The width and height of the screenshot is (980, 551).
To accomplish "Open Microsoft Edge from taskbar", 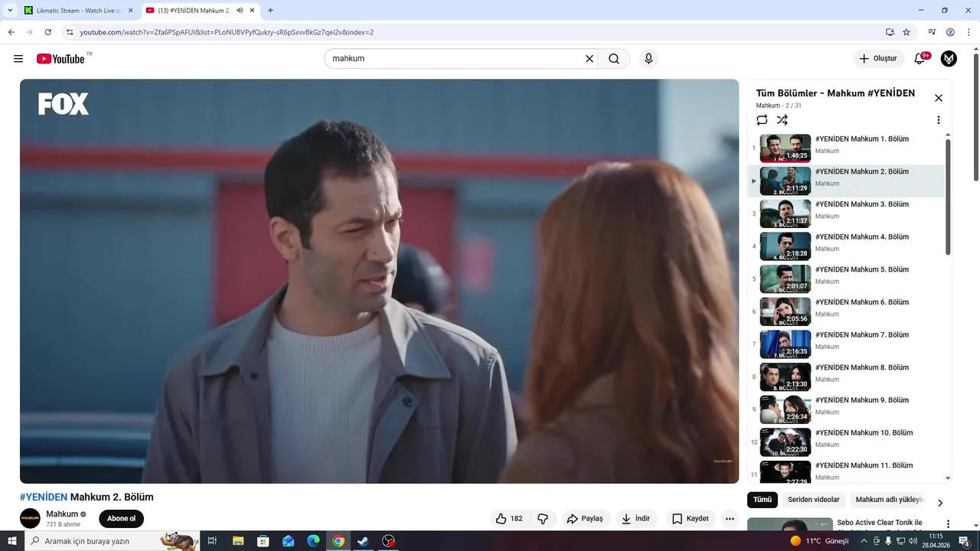I will click(x=313, y=541).
